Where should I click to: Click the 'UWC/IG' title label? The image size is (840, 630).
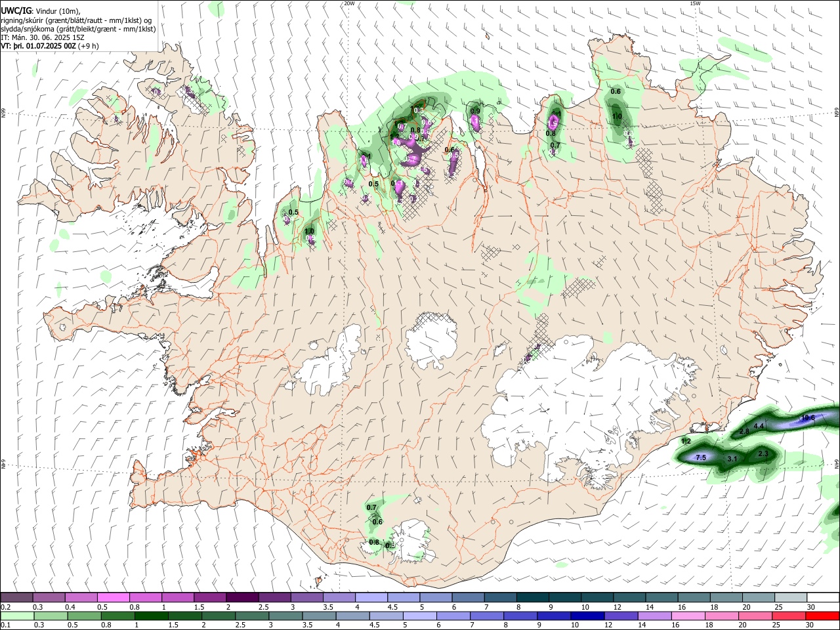pos(15,11)
